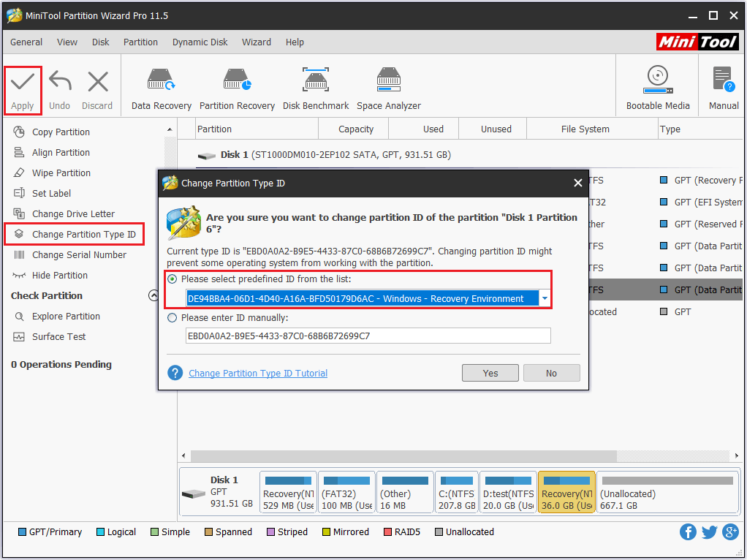Image resolution: width=747 pixels, height=560 pixels.
Task: Discard all pending changes
Action: (97, 91)
